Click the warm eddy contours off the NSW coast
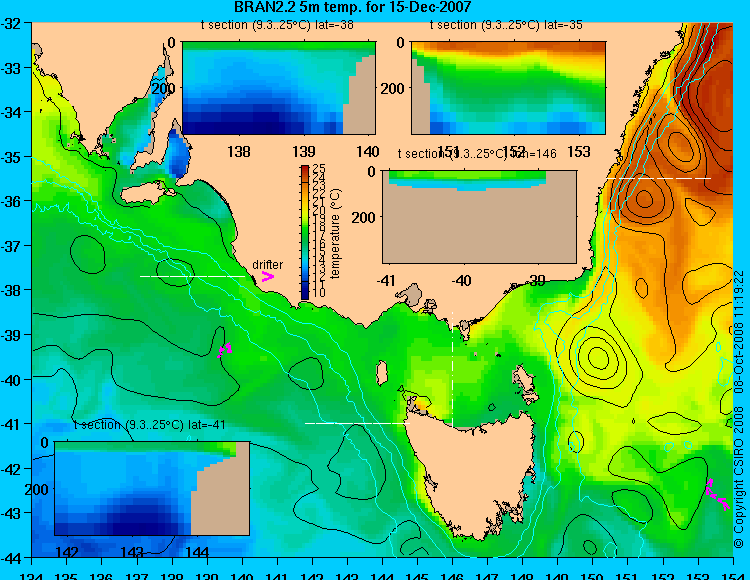The height and width of the screenshot is (580, 750). click(644, 199)
